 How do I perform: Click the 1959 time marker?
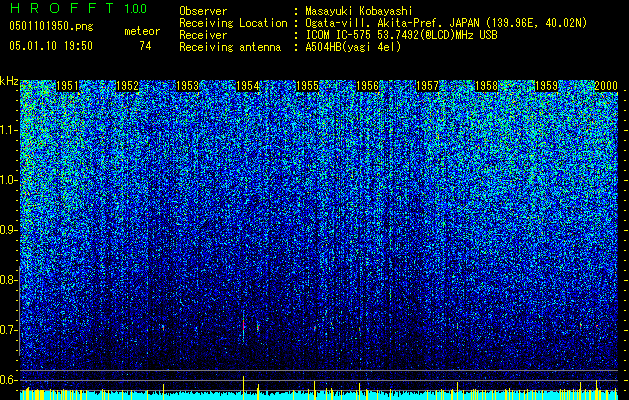pos(547,86)
